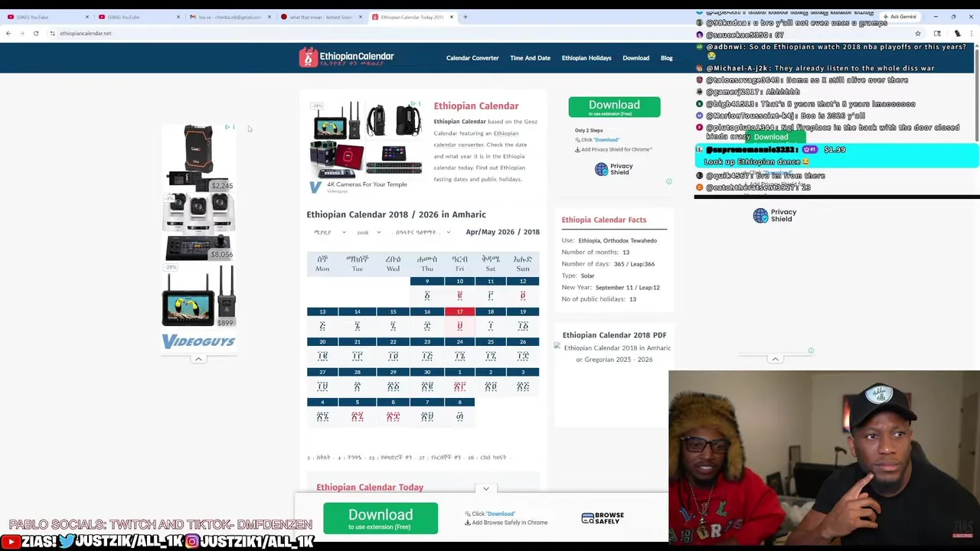This screenshot has height=551, width=980.
Task: Click supremenamie super chat $1.99 message
Action: click(837, 155)
